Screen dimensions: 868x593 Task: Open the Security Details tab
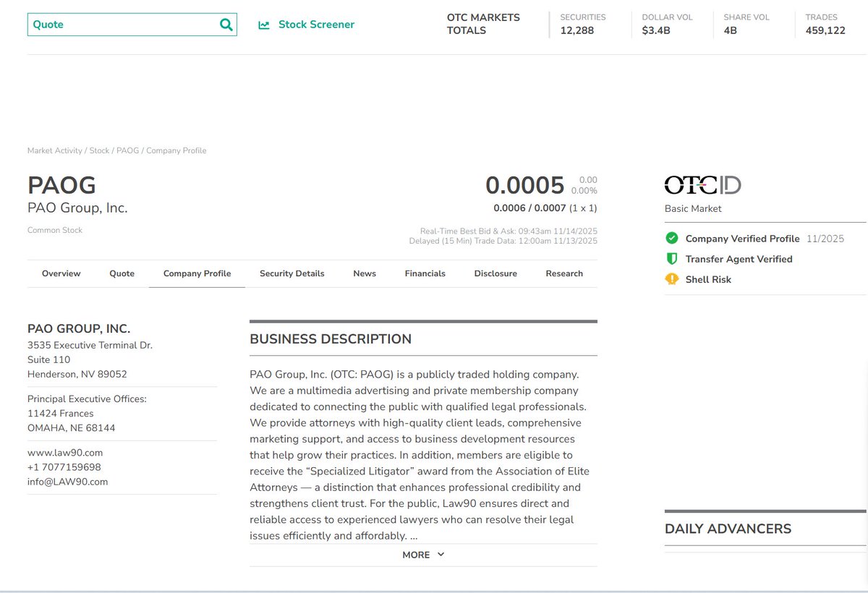[292, 273]
